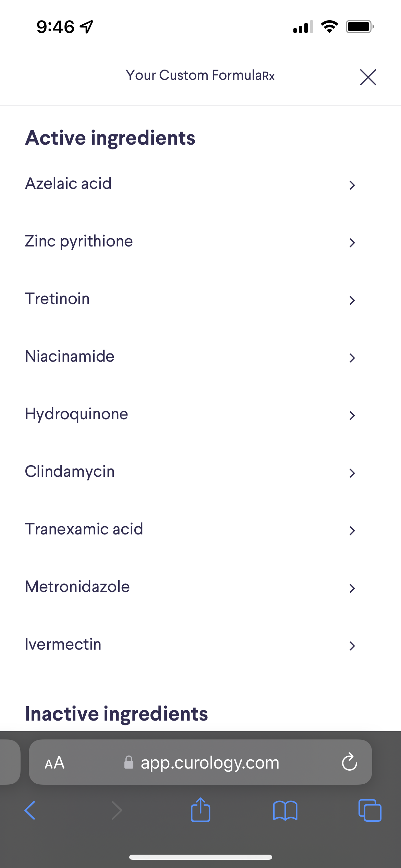Tap the Safari back arrow
The width and height of the screenshot is (401, 868).
coord(30,810)
